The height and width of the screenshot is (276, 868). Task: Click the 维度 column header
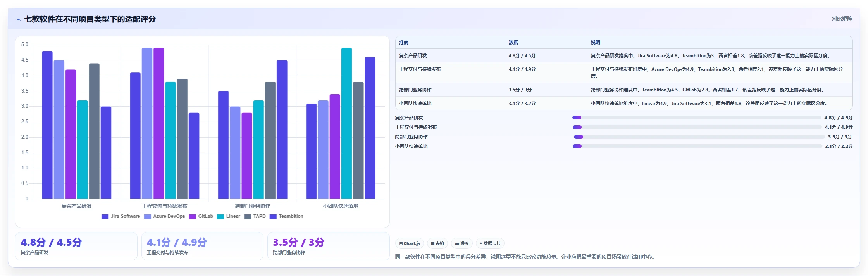click(x=404, y=43)
